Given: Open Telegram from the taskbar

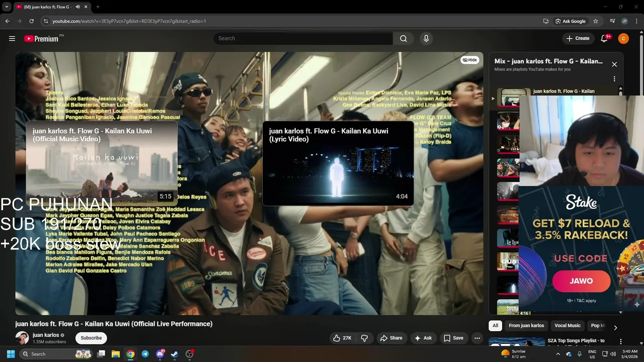Looking at the screenshot, I should pos(145,354).
